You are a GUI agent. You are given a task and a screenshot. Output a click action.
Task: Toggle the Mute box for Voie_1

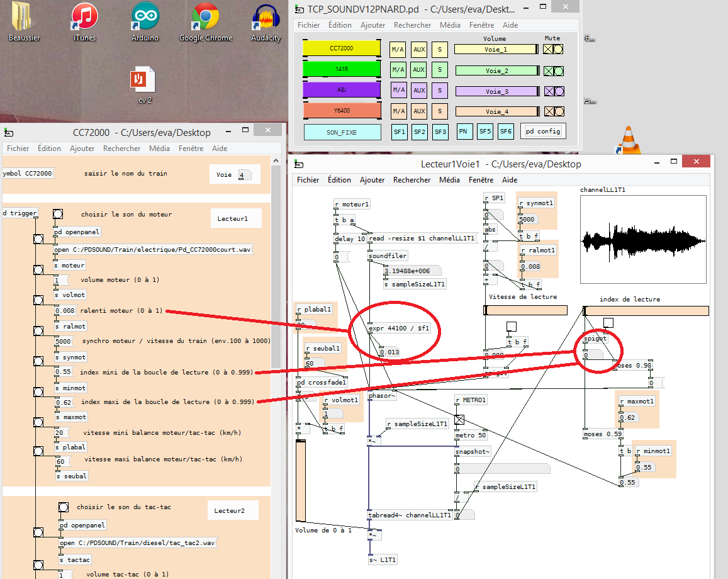coord(548,49)
